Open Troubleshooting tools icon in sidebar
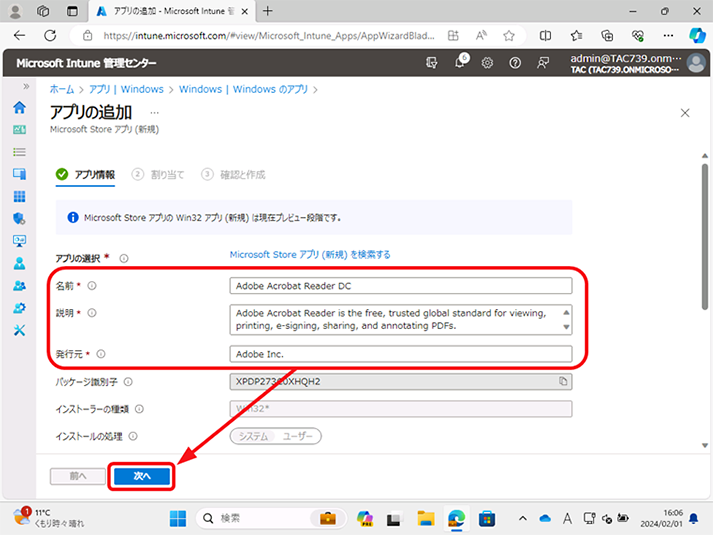This screenshot has height=535, width=713. 19,330
